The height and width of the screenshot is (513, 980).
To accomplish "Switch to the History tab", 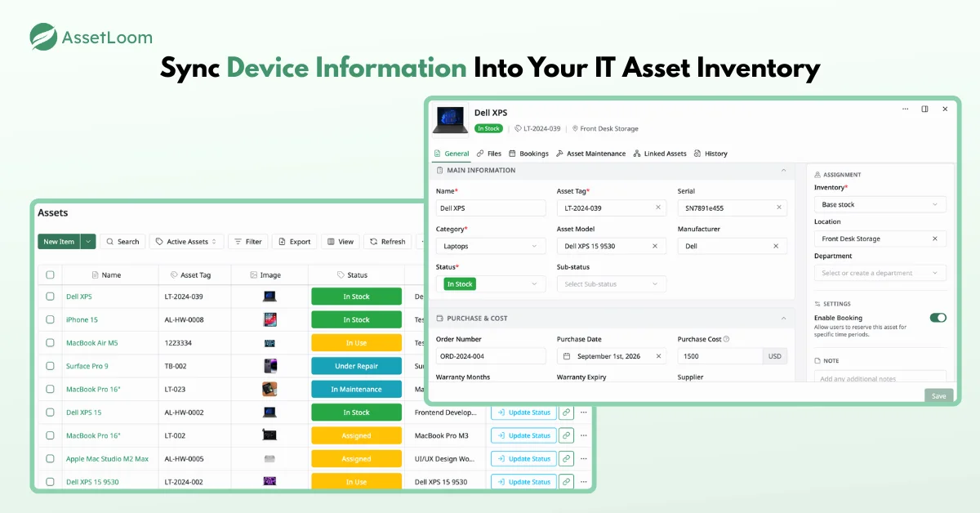I will pos(710,154).
